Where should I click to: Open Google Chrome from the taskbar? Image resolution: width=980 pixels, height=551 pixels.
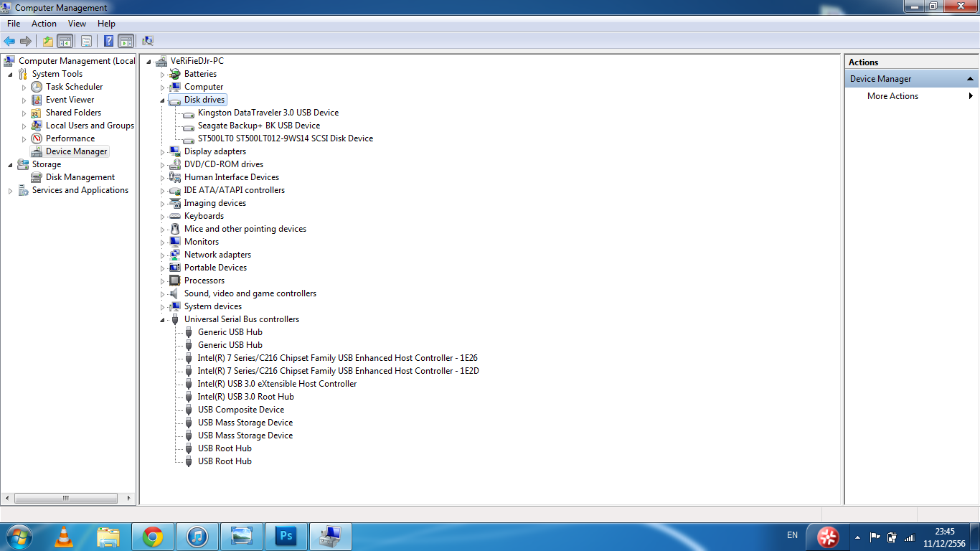[152, 536]
